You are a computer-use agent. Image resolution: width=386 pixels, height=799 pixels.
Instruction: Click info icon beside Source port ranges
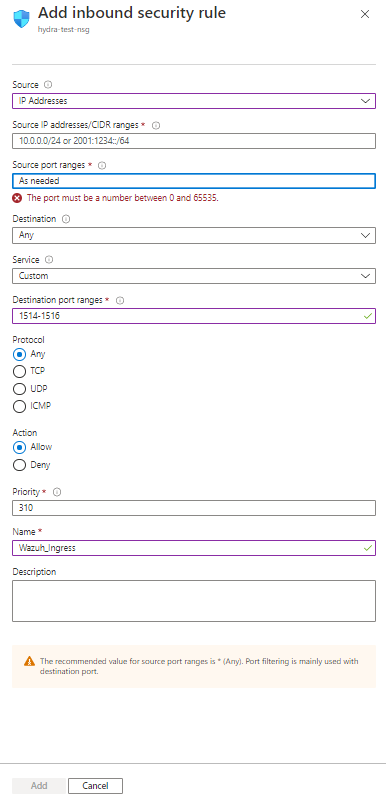pos(102,166)
